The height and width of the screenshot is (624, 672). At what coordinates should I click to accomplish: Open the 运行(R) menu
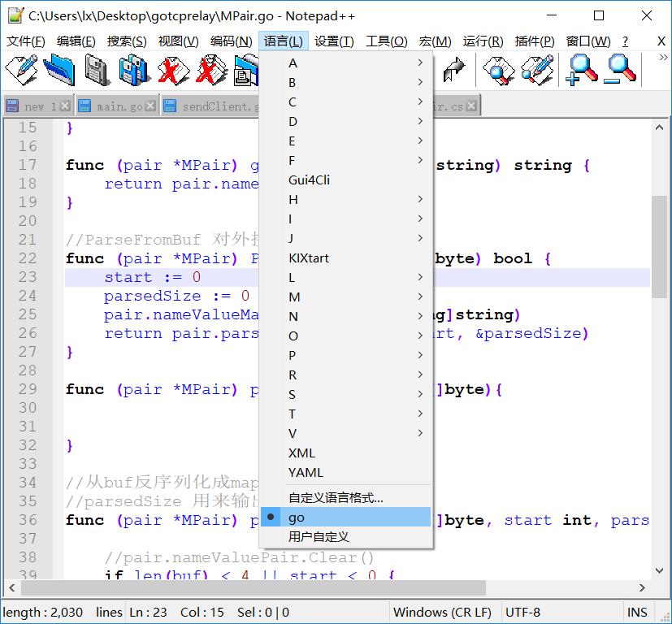(483, 41)
